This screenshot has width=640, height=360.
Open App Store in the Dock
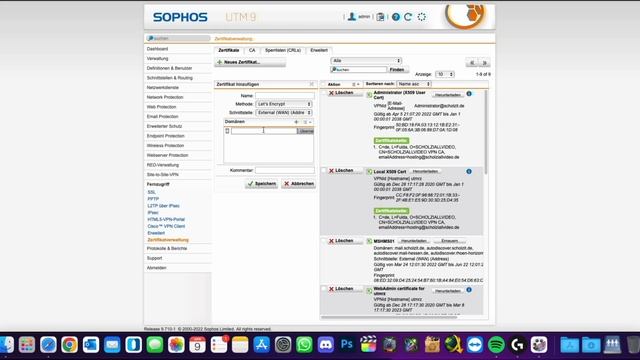262,345
